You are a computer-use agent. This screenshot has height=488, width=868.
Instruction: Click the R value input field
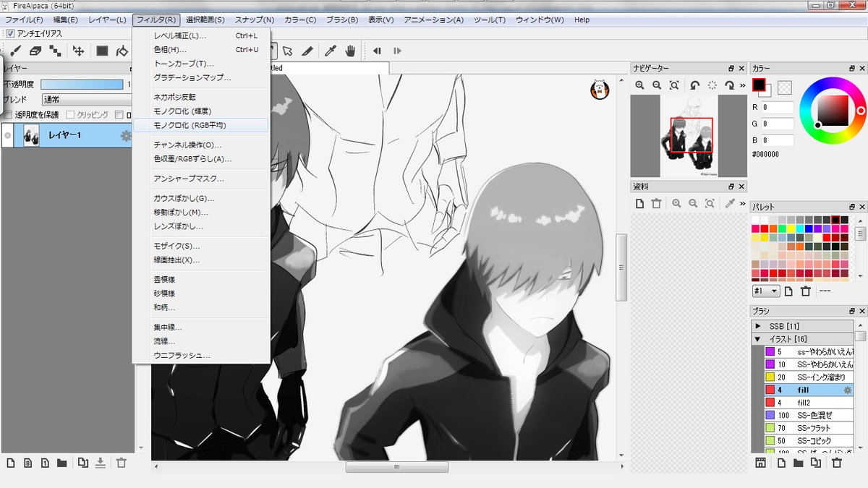point(777,107)
